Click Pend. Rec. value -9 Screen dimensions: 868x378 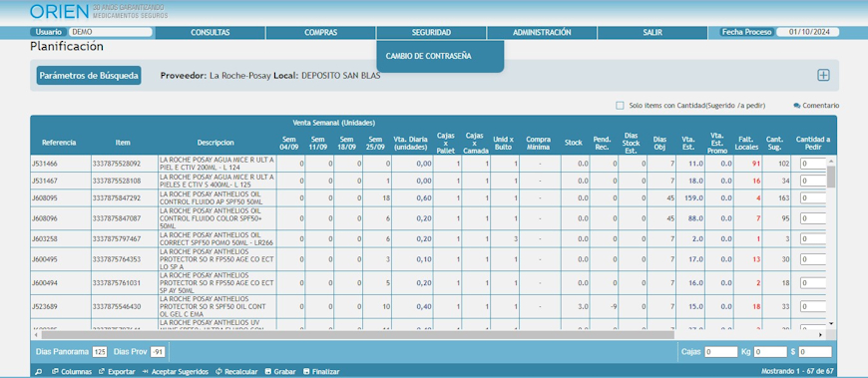click(x=614, y=306)
